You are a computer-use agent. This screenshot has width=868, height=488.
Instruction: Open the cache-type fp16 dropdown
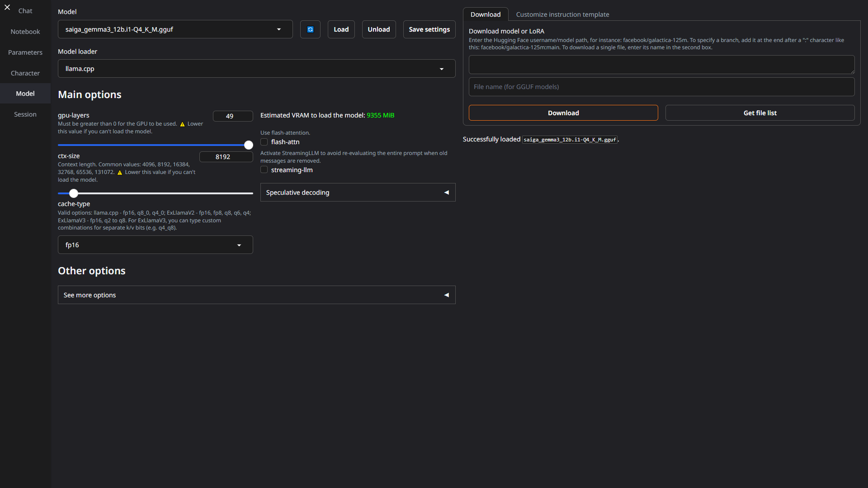point(155,245)
